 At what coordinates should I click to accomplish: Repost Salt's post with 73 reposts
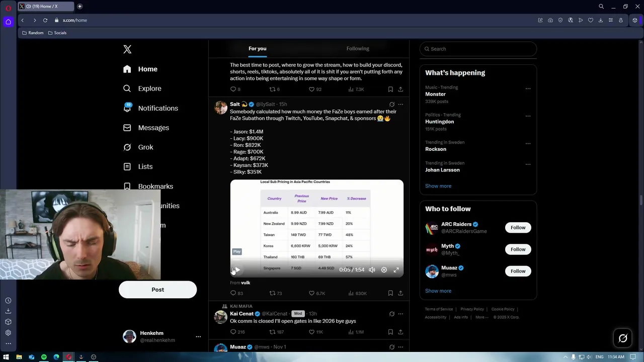[x=276, y=293]
